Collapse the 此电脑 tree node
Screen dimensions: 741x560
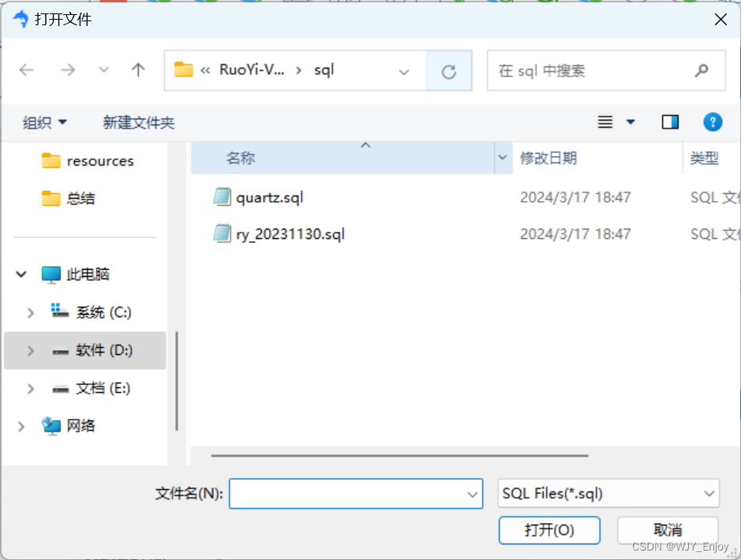pos(21,274)
